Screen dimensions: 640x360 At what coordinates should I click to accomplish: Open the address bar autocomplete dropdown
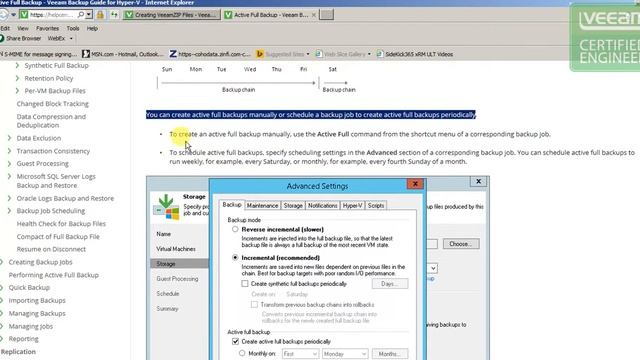(x=89, y=15)
